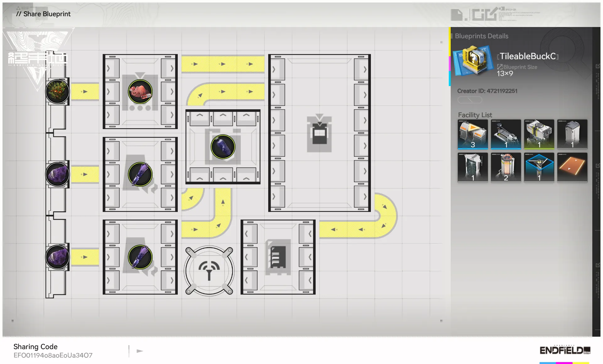Click the sharing code EFO01194o8aoEoUa34O7
Screen dimensions: 603x364
click(53, 355)
